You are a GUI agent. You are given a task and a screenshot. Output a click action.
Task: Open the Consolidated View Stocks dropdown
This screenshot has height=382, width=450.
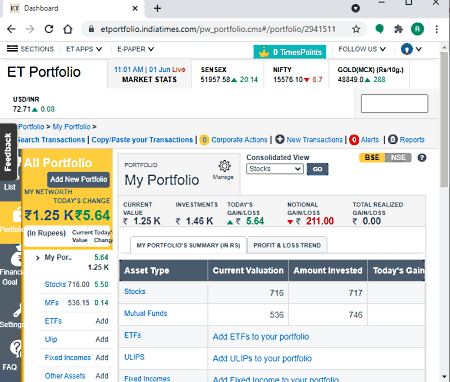(275, 169)
